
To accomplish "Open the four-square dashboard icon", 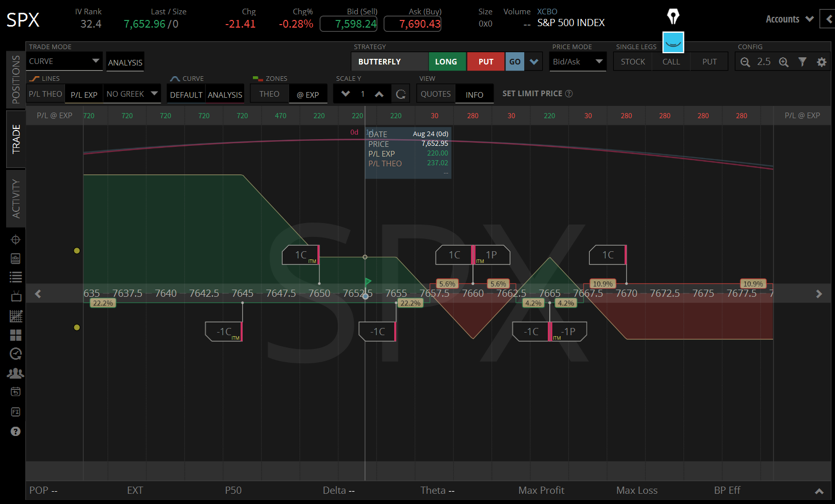I will click(15, 335).
